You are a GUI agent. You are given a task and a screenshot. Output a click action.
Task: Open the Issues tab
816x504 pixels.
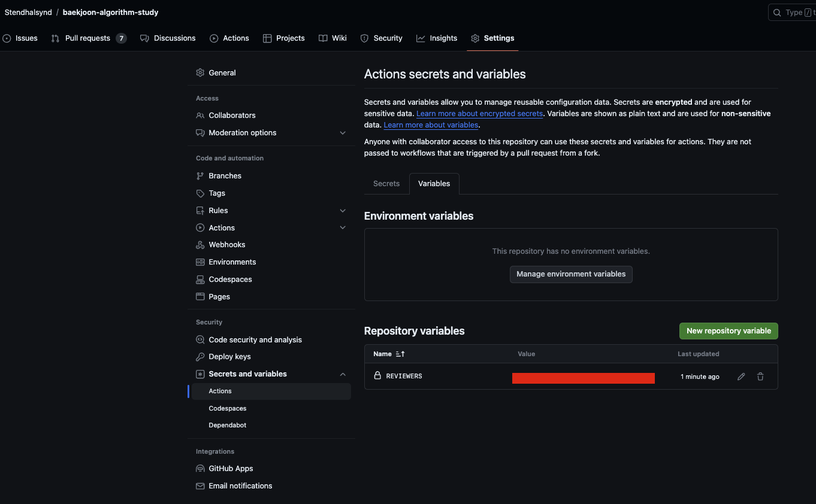click(20, 38)
